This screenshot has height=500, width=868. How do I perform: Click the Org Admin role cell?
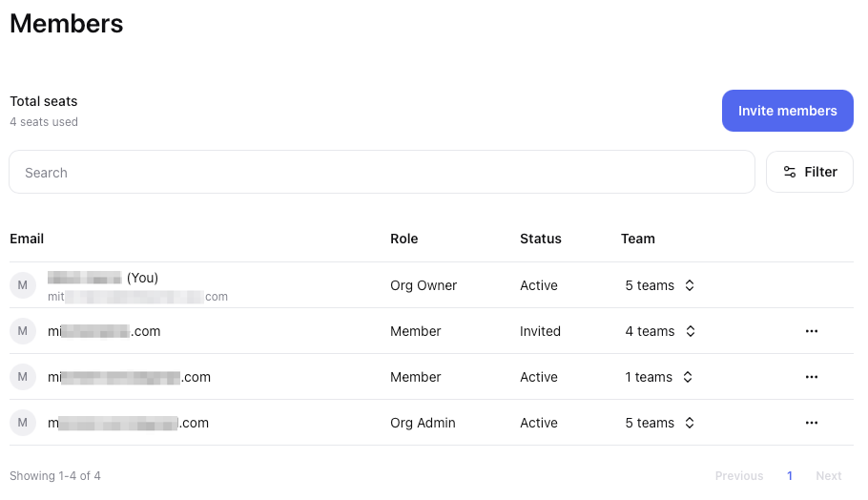[423, 423]
